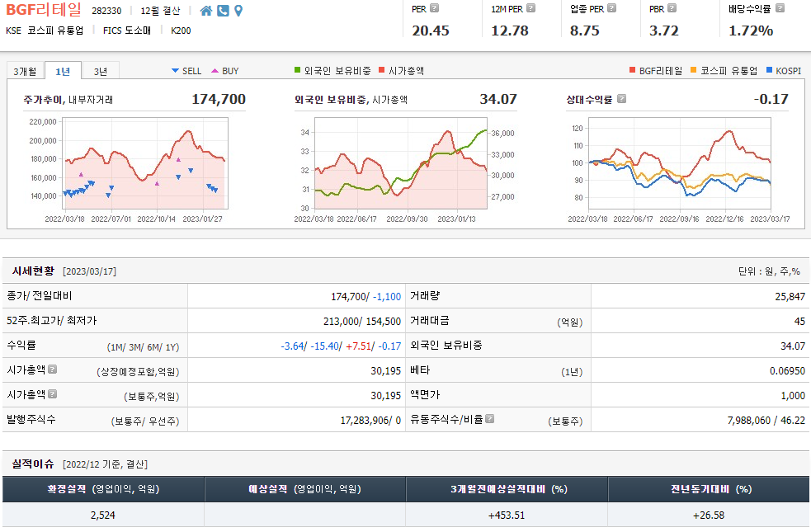Open the company homepage house icon
Screen dimensions: 811x532
point(206,11)
